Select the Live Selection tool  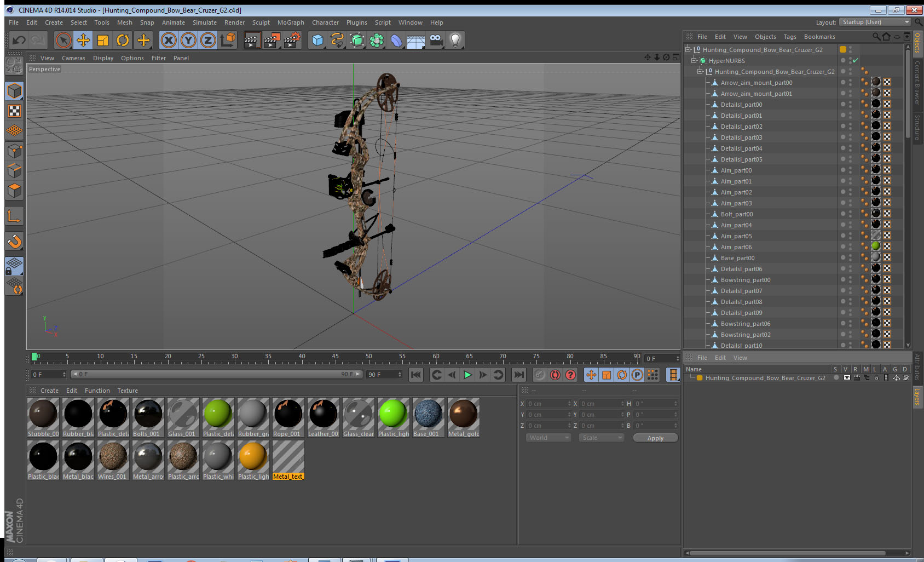pos(63,40)
